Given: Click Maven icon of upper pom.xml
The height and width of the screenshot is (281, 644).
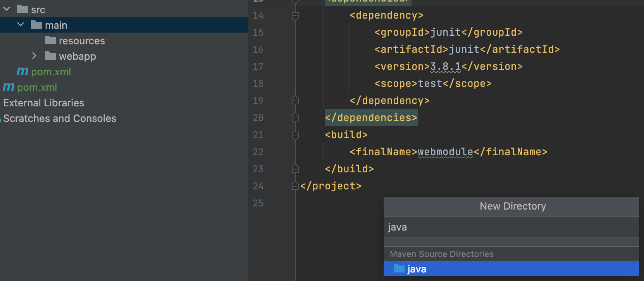Looking at the screenshot, I should point(22,71).
